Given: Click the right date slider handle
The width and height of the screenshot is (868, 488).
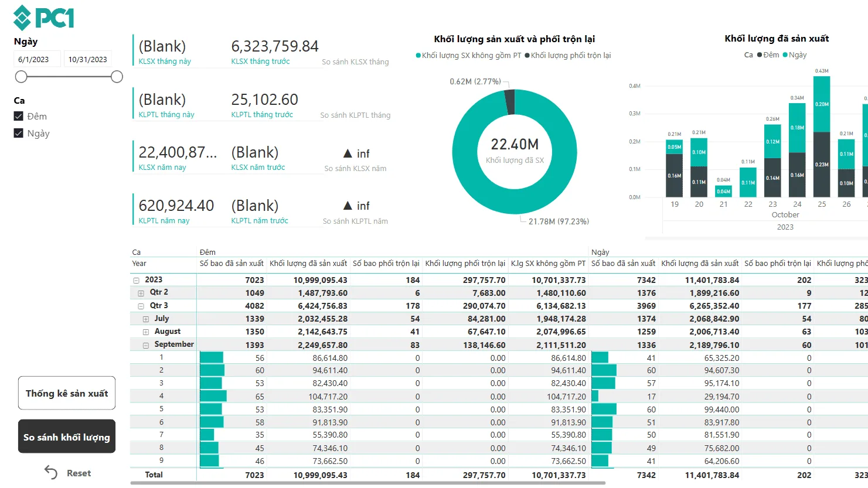Looking at the screenshot, I should point(117,77).
